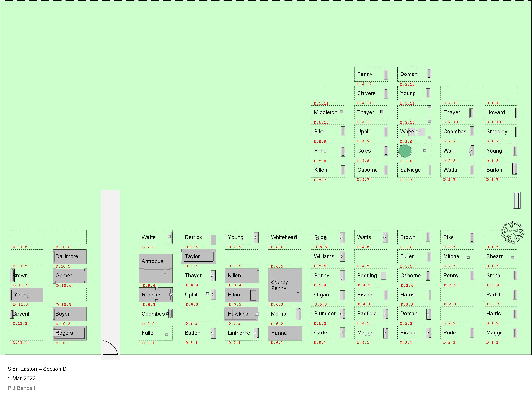Viewport: 532px width, 394px height.
Task: Click the P J Bendall author text
Action: click(21, 388)
